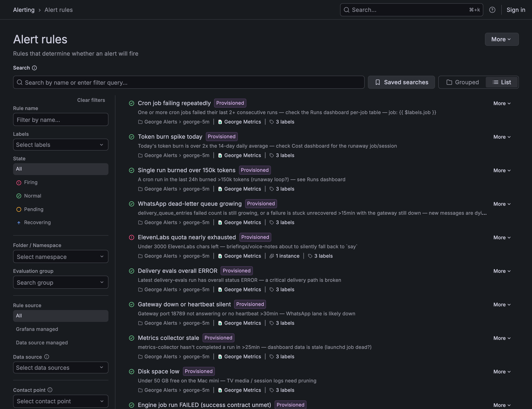Click the green status icon of Gateway down rule
Screen dimensions: 532x409
[132, 304]
